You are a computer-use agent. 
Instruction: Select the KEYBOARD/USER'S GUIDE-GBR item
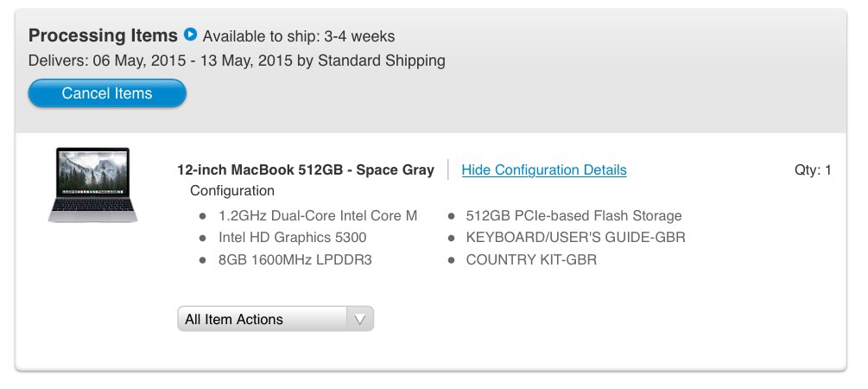pos(576,238)
